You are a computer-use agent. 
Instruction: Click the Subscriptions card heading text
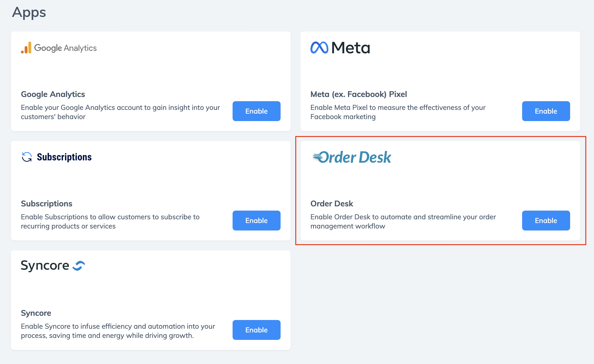47,204
